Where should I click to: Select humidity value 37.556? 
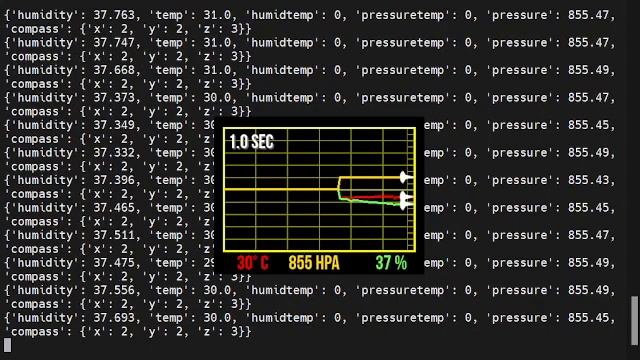[114, 290]
